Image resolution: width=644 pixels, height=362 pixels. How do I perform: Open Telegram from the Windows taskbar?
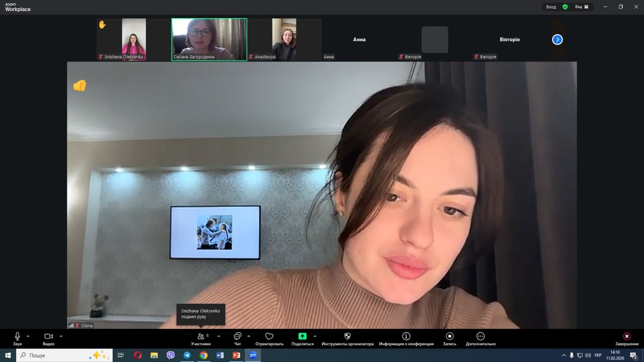click(x=187, y=355)
